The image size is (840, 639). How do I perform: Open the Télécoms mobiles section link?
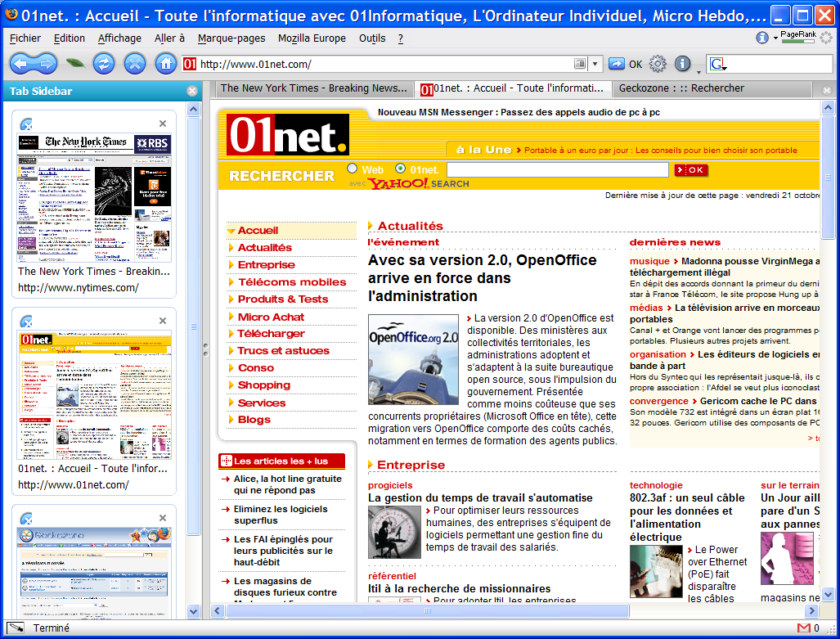pos(292,282)
